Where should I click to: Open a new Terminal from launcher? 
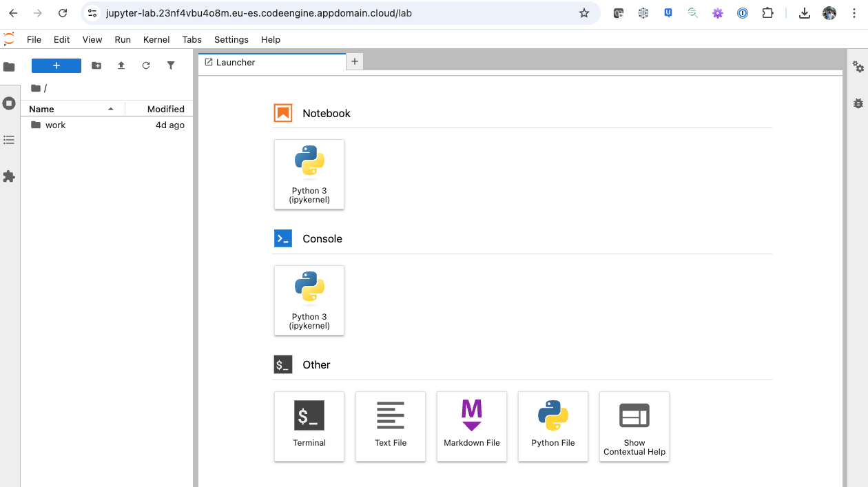(x=309, y=426)
